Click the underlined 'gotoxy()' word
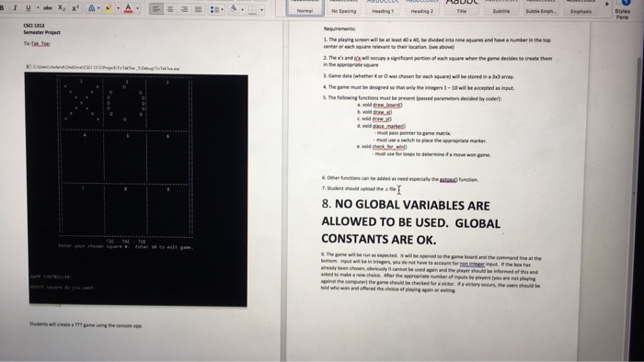This screenshot has height=362, width=644. click(448, 179)
